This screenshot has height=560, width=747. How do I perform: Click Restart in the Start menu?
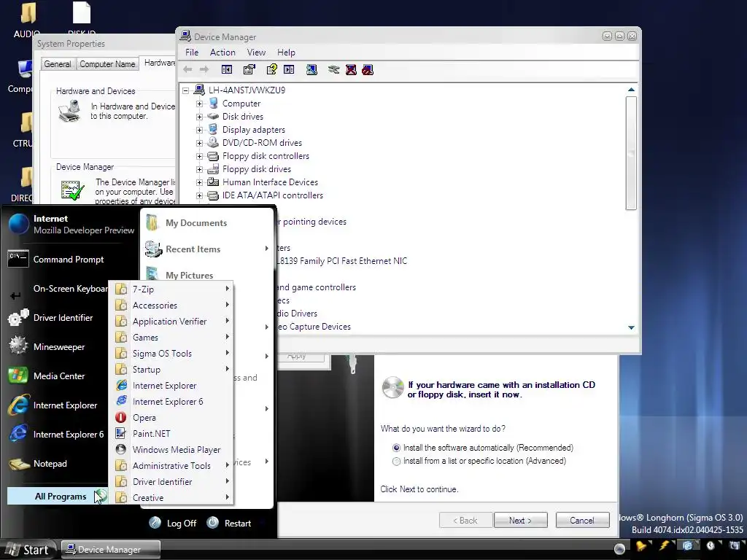[229, 523]
